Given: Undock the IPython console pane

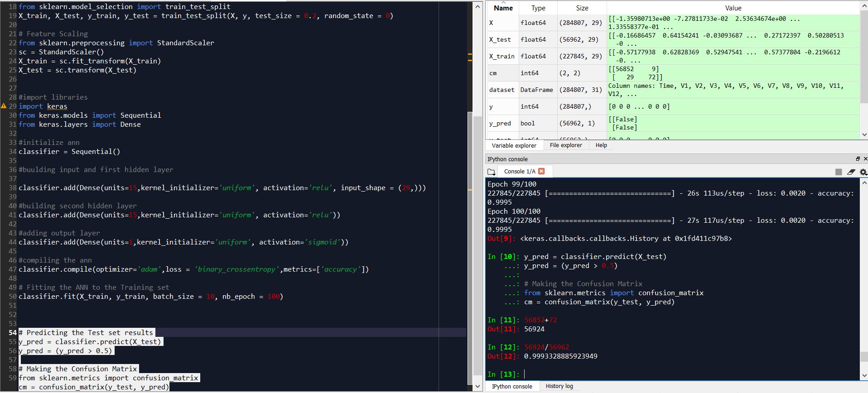Looking at the screenshot, I should [x=858, y=159].
